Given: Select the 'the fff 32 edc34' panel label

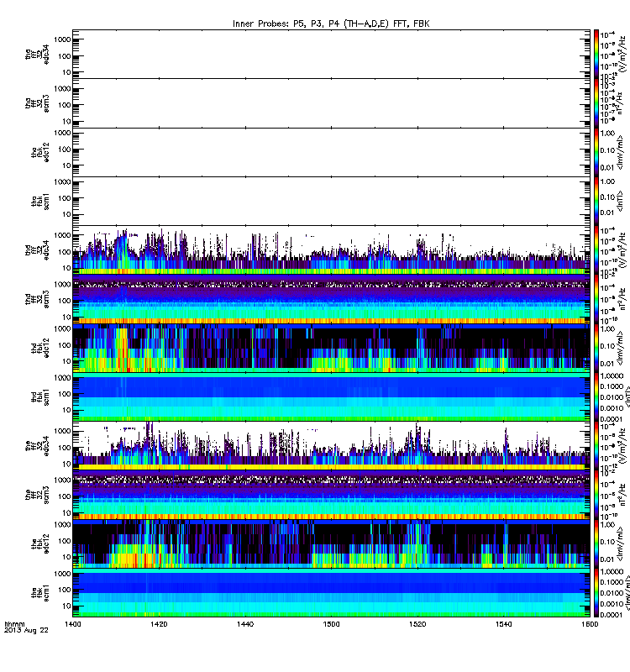Looking at the screenshot, I should (x=37, y=446).
